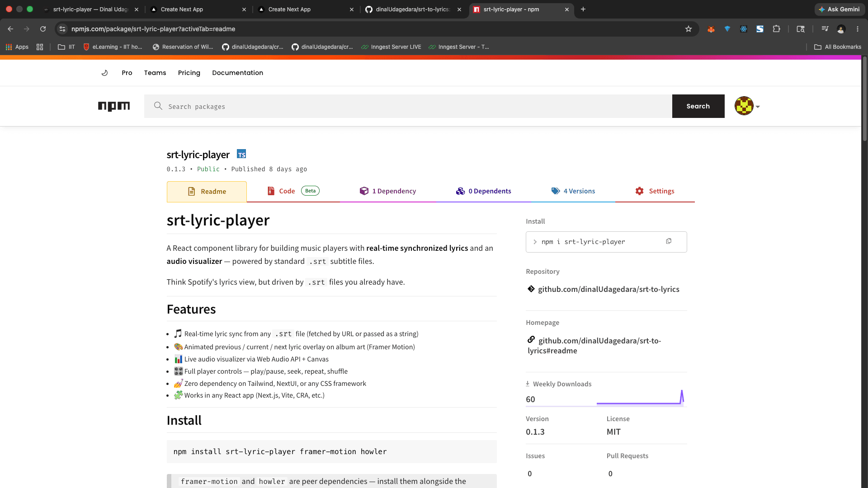
Task: Copy the npm install command
Action: tap(669, 241)
